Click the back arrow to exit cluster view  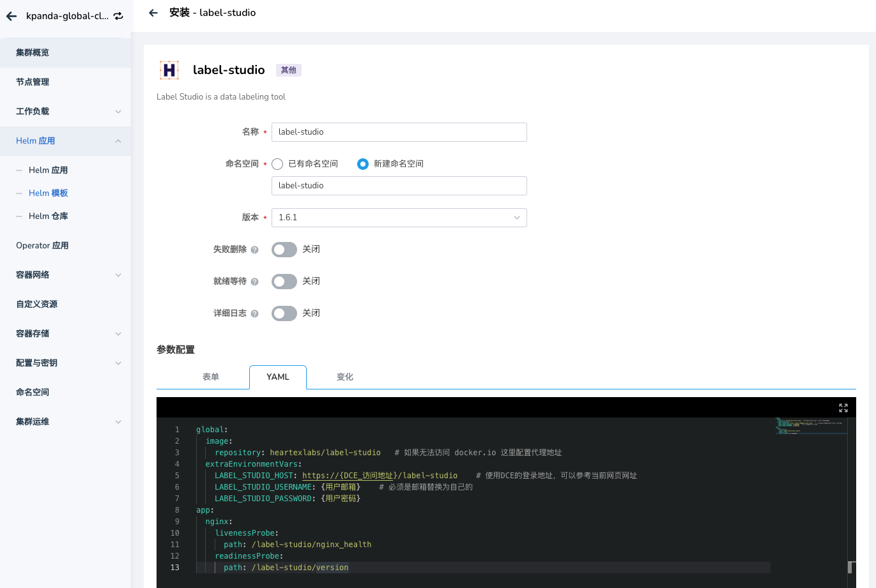point(11,16)
